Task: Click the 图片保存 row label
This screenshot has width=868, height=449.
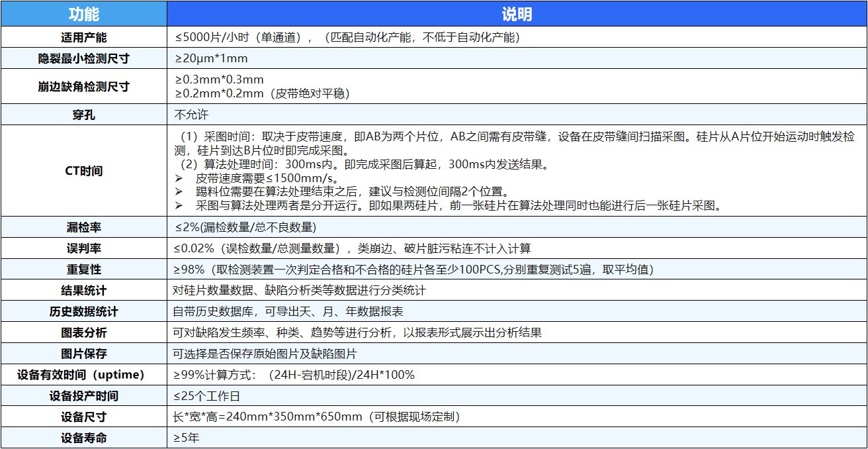Action: (x=83, y=354)
